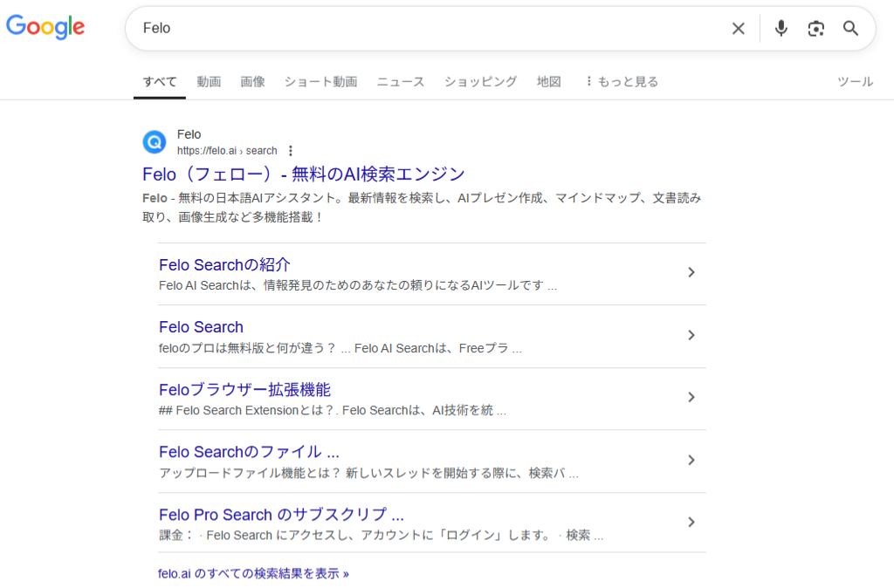Open three-dot menu next to felo.ai URL
Image resolution: width=894 pixels, height=588 pixels.
click(x=291, y=151)
